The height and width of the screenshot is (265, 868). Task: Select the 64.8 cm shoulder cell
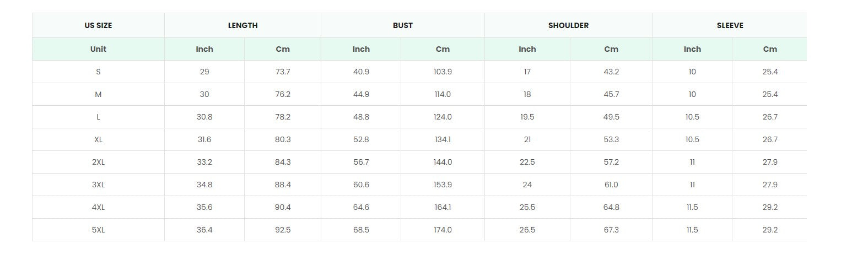coord(611,207)
